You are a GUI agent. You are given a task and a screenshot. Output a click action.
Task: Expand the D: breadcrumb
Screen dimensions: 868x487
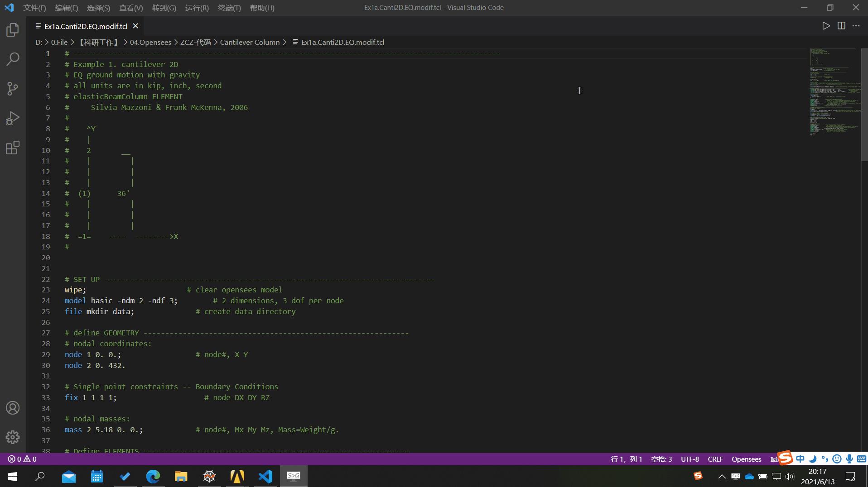[39, 42]
